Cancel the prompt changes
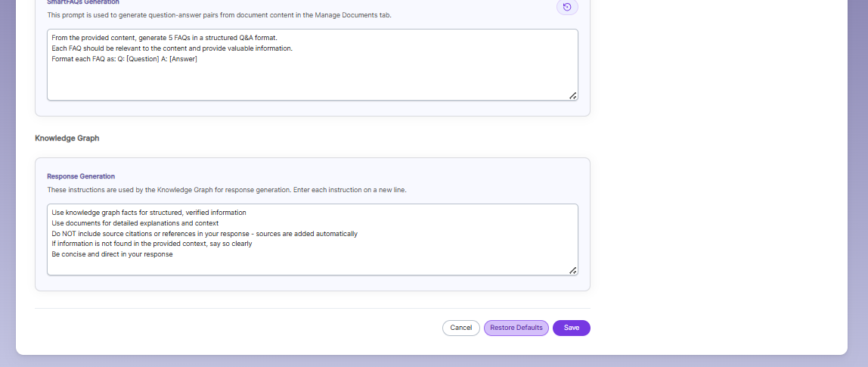Viewport: 868px width, 367px height. tap(460, 328)
